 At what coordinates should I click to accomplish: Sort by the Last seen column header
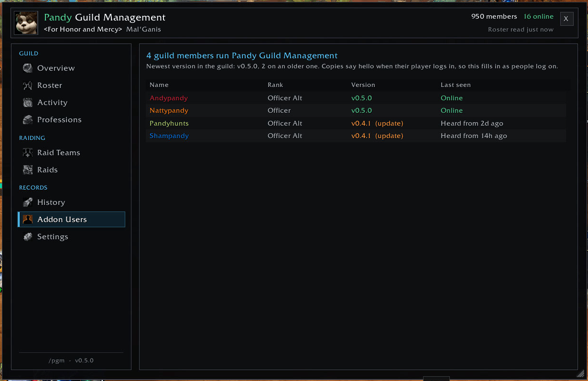[456, 85]
